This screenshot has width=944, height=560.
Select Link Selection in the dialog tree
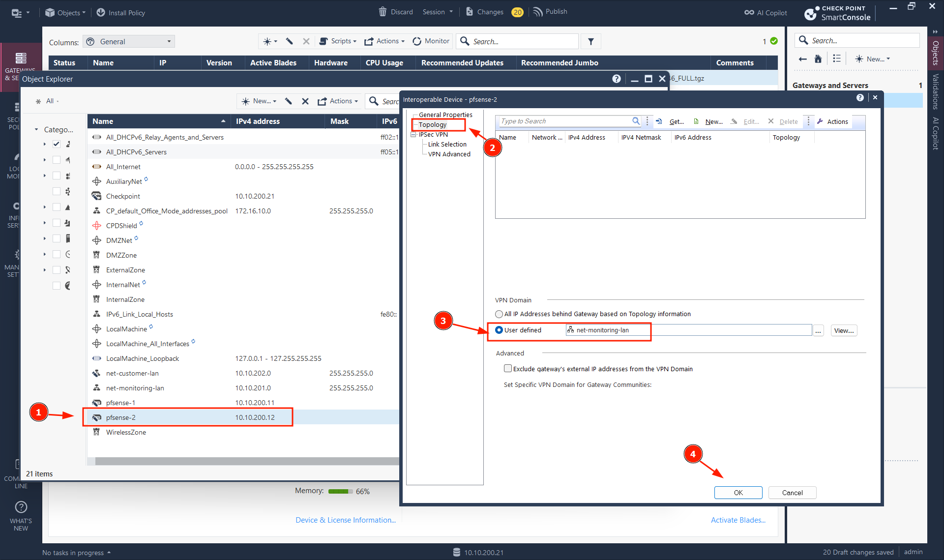[447, 144]
